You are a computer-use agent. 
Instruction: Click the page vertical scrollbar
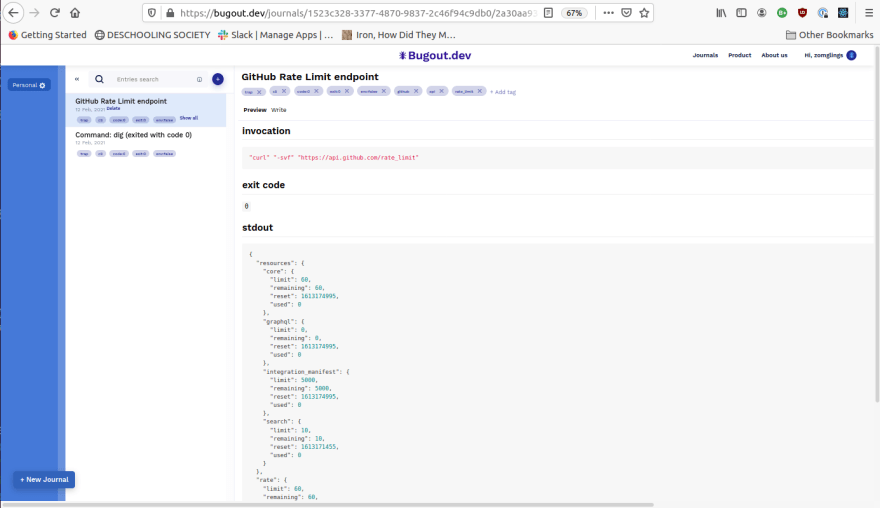coord(877,225)
